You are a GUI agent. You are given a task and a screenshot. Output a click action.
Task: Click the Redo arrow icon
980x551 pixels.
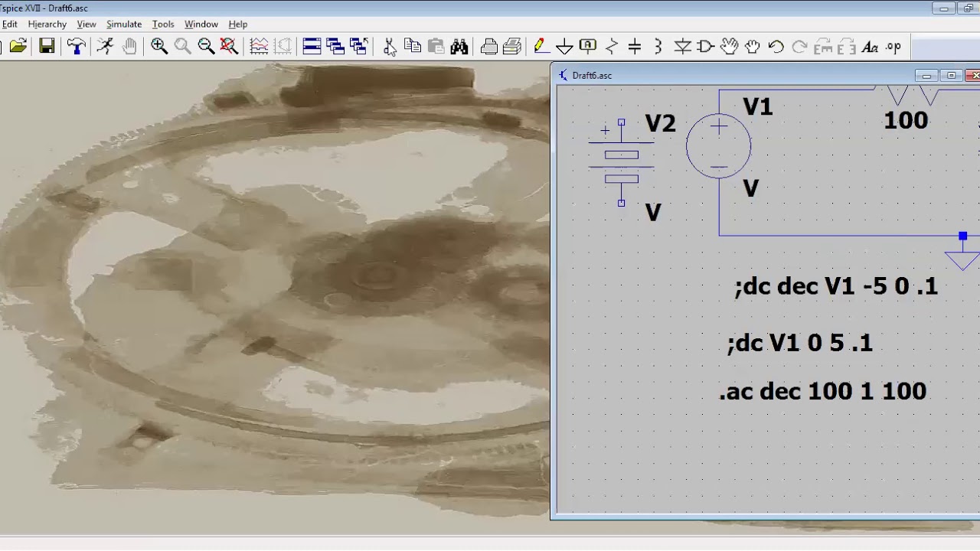(799, 47)
